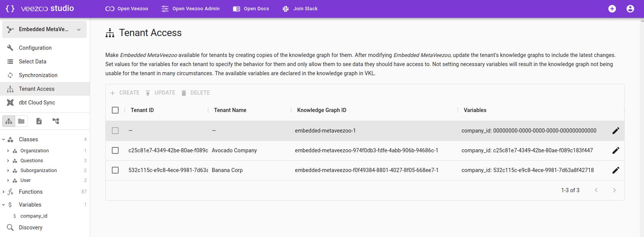Click the veezoo studio curly braces logo

click(x=10, y=8)
